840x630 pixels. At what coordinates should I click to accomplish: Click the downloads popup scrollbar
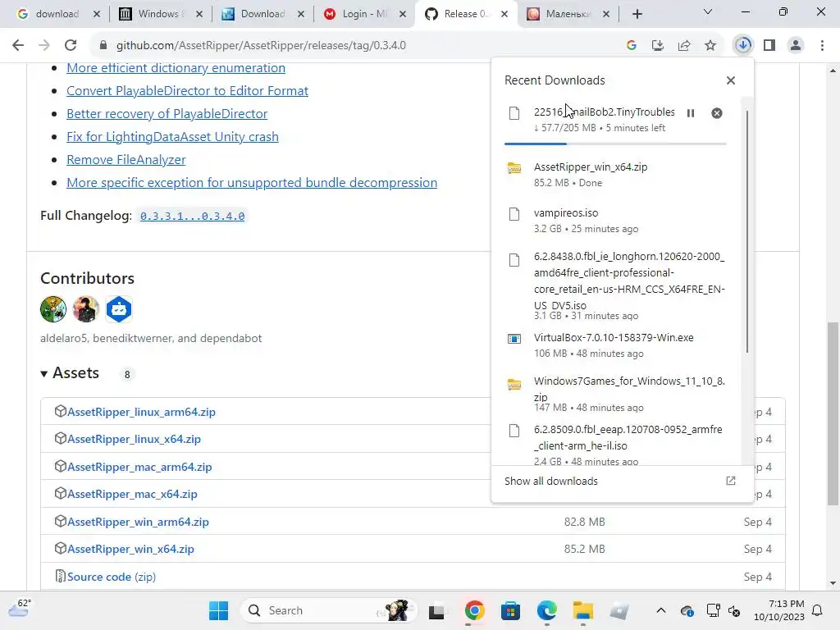[746, 231]
